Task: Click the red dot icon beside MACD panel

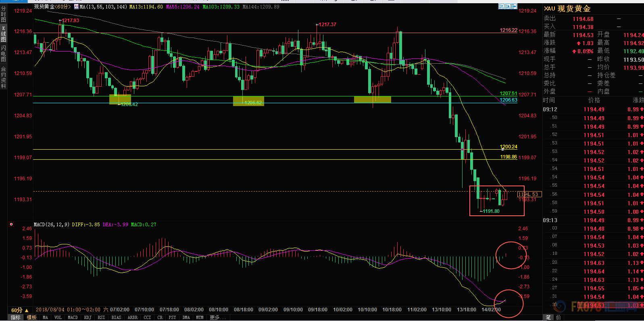Action: (x=11, y=224)
